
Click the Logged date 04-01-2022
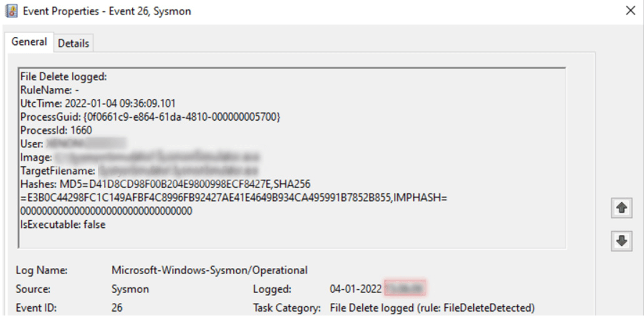pos(356,289)
